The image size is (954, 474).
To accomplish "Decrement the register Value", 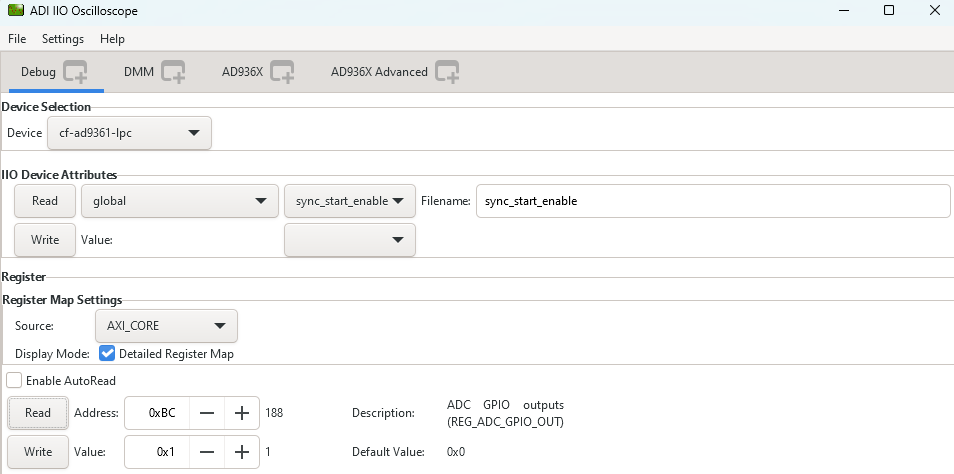I will click(x=207, y=452).
